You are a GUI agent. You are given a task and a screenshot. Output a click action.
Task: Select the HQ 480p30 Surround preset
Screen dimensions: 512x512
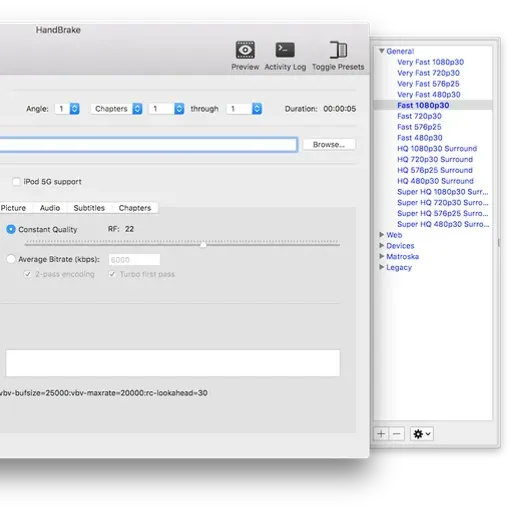(x=435, y=181)
